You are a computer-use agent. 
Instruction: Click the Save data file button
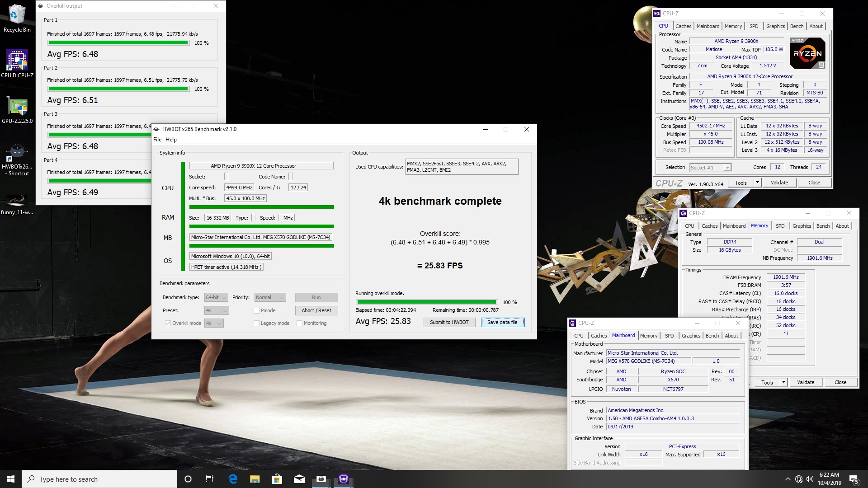tap(502, 322)
